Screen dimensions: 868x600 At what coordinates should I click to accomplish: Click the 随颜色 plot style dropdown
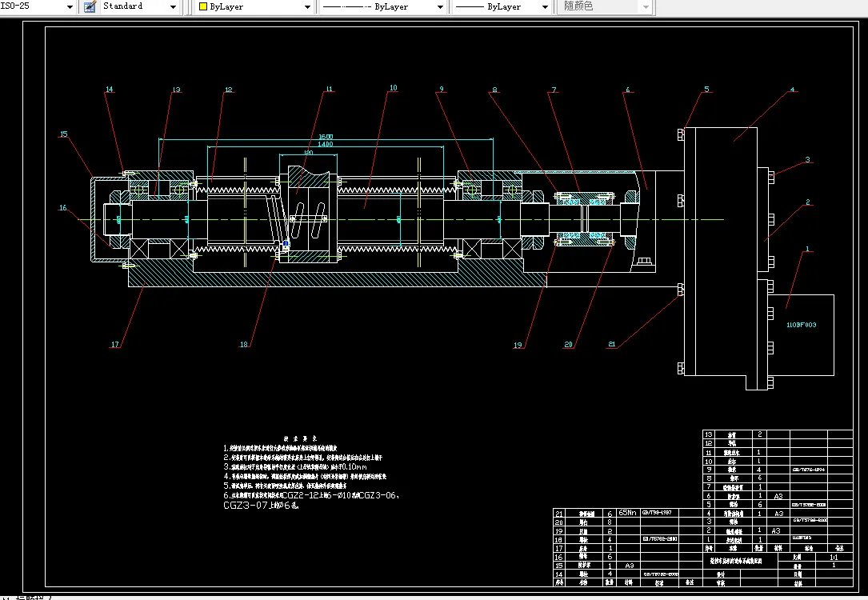[x=605, y=6]
